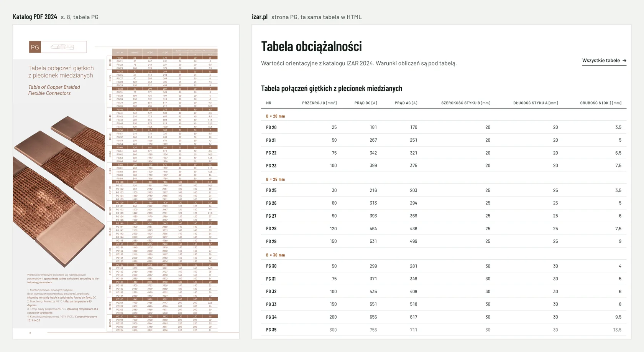Click the 'Tabela połączeń giętkich z plecionek miedzianych' subtitle on izar.pl
Screen dimensions: 644x352
click(x=332, y=88)
